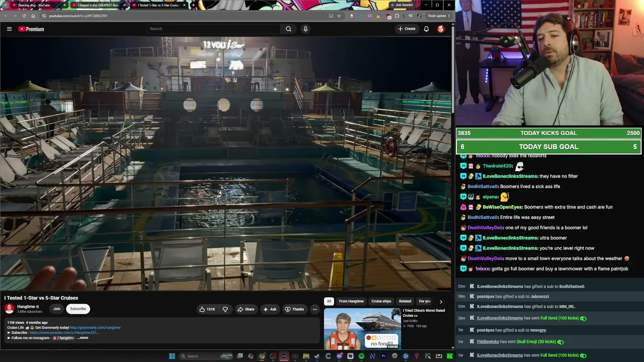This screenshot has width=644, height=362.
Task: Select the Tested 1-Star vs 5-Star Cruises tab
Action: [x=158, y=5]
